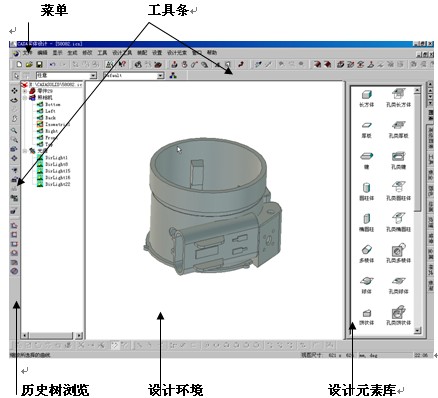Select the Right camera in scene tree

point(48,131)
